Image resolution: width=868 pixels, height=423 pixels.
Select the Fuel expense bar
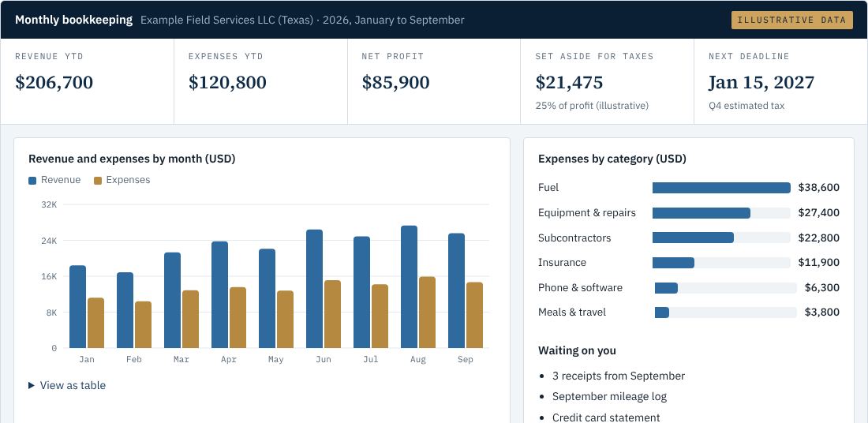tap(721, 188)
